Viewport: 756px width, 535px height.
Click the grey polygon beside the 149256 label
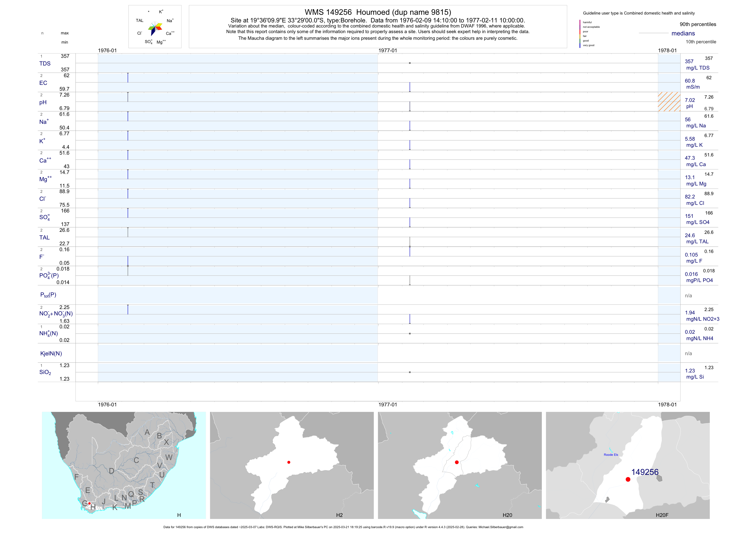659,478
